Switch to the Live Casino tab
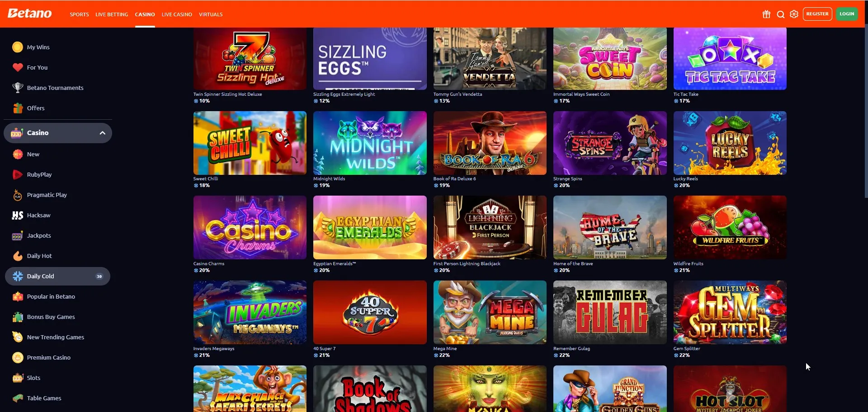 pos(177,14)
